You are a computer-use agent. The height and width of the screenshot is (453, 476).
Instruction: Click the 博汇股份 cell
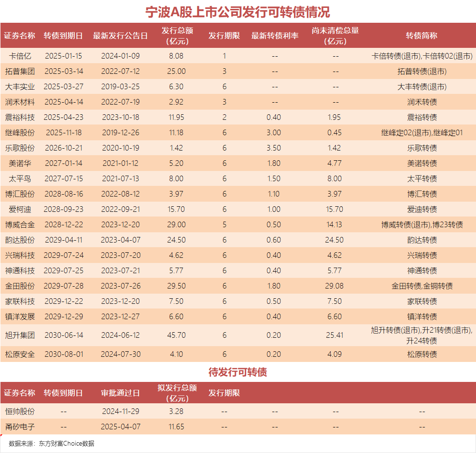click(x=20, y=194)
